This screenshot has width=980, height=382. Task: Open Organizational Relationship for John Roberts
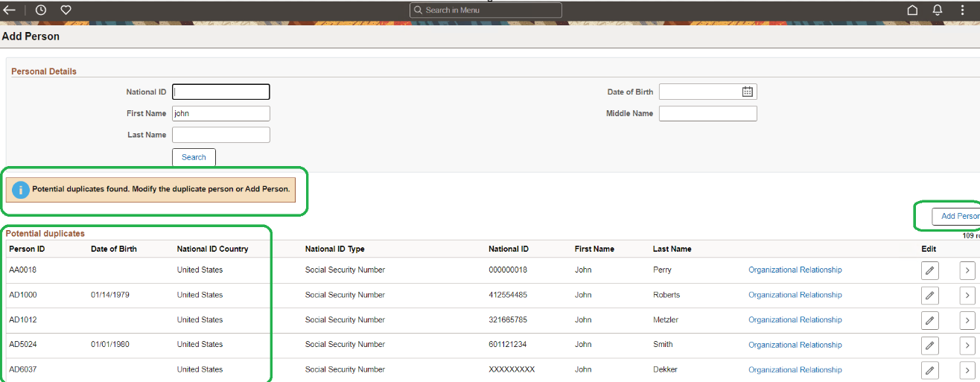pyautogui.click(x=795, y=295)
